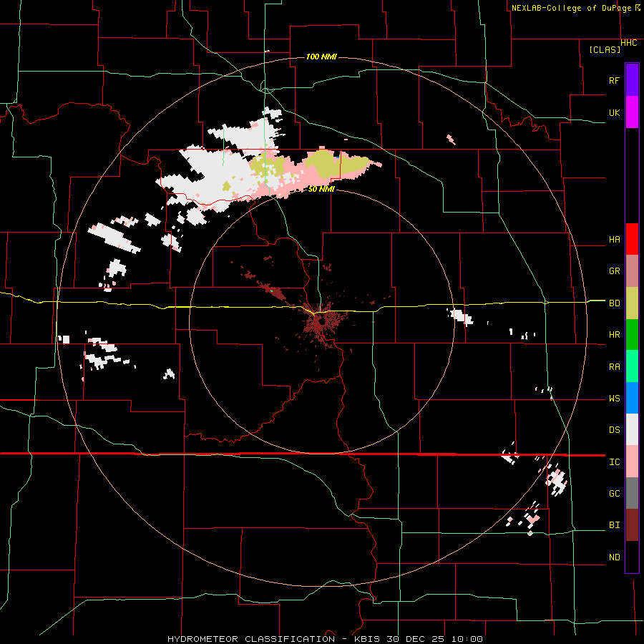The width and height of the screenshot is (644, 644).
Task: Click the GC legend label
Action: point(614,494)
